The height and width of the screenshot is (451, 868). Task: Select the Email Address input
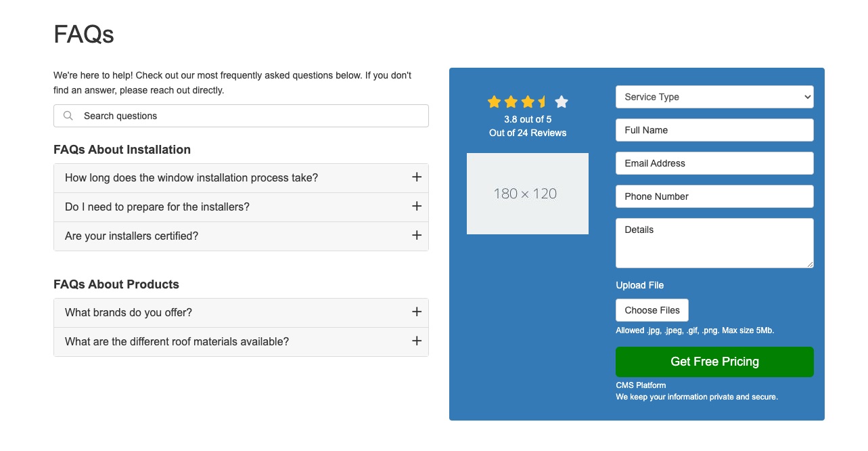714,163
